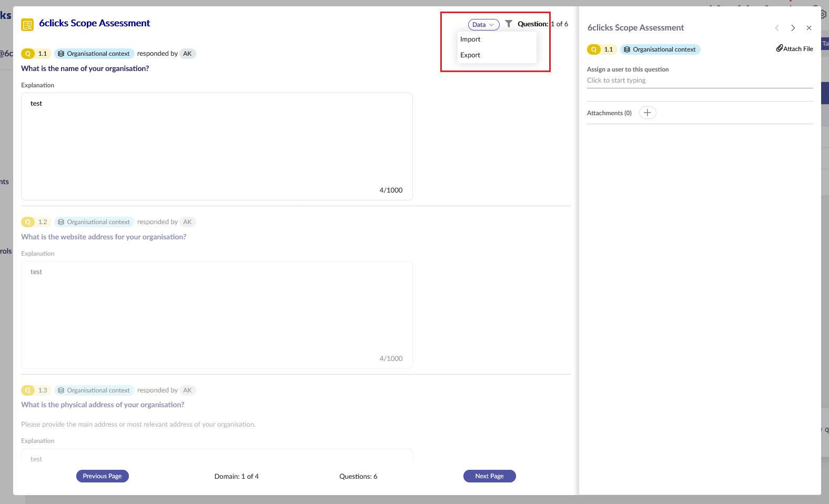Click the '6clicks Scope Assessment' side panel heading
The height and width of the screenshot is (504, 829).
(x=635, y=28)
